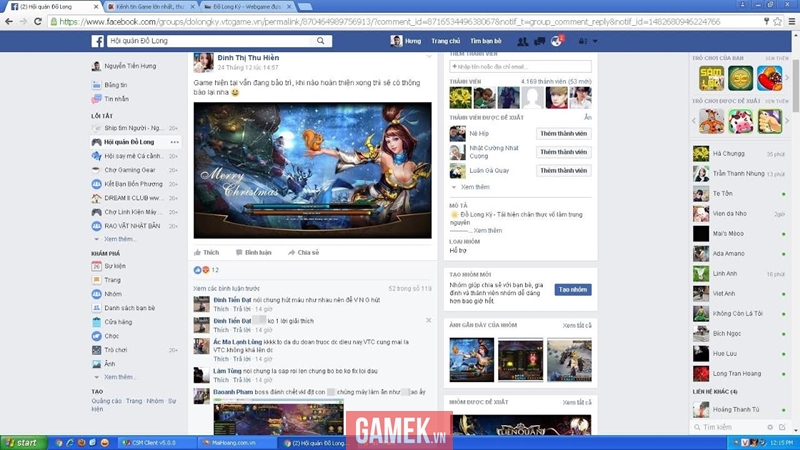
Task: Click the Facebook logo icon
Action: (x=97, y=41)
